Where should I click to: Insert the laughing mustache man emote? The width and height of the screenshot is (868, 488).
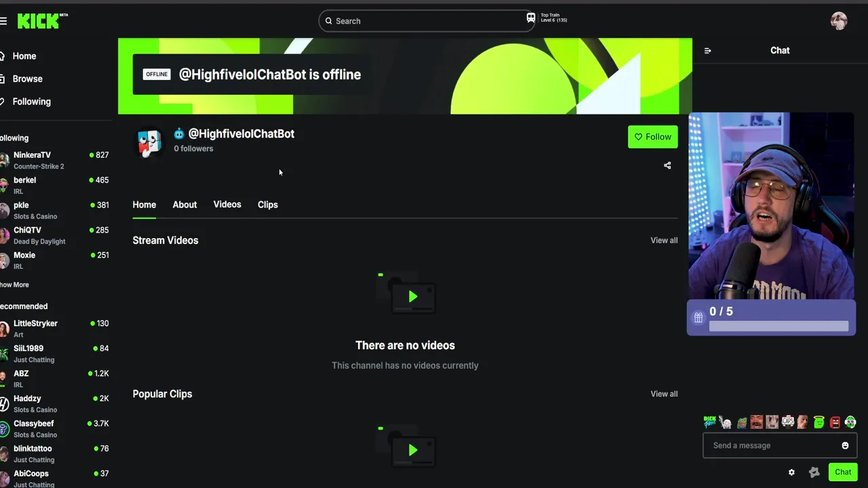click(757, 422)
